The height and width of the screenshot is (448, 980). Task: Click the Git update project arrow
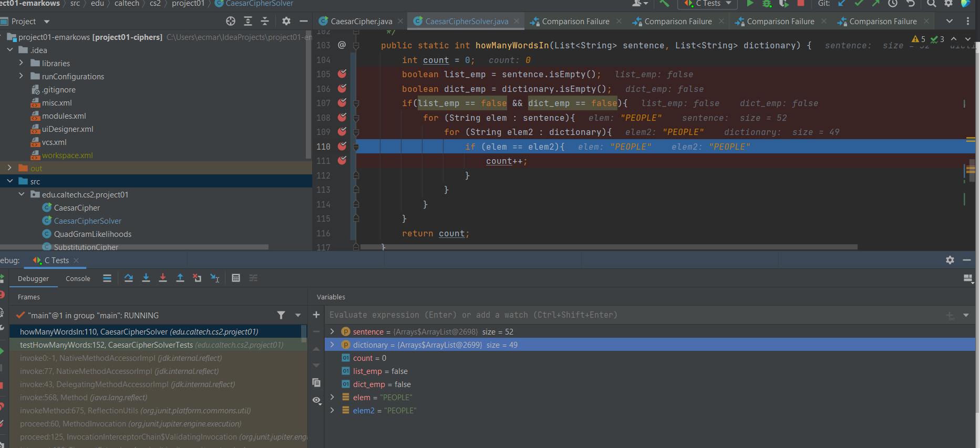(x=842, y=4)
